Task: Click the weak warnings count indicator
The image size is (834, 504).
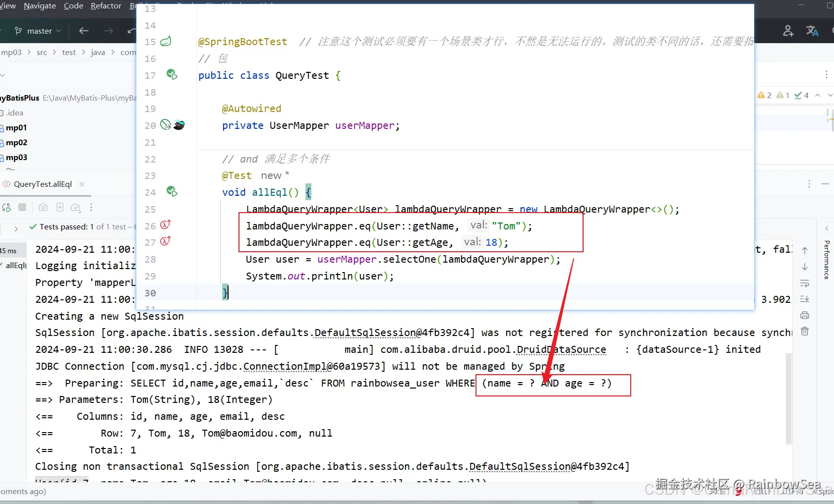Action: [782, 95]
